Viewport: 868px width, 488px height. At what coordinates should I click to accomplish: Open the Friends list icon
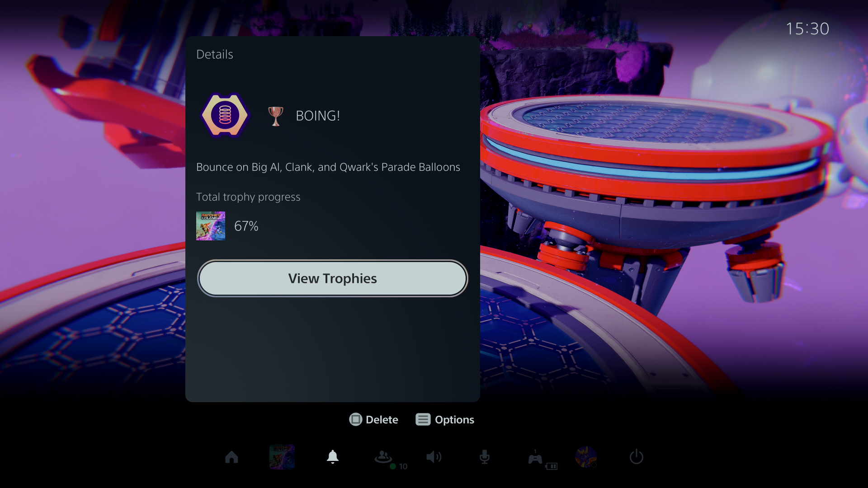pos(383,457)
